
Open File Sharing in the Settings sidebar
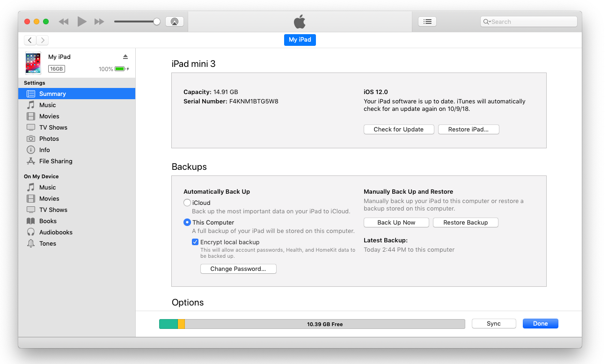[55, 161]
